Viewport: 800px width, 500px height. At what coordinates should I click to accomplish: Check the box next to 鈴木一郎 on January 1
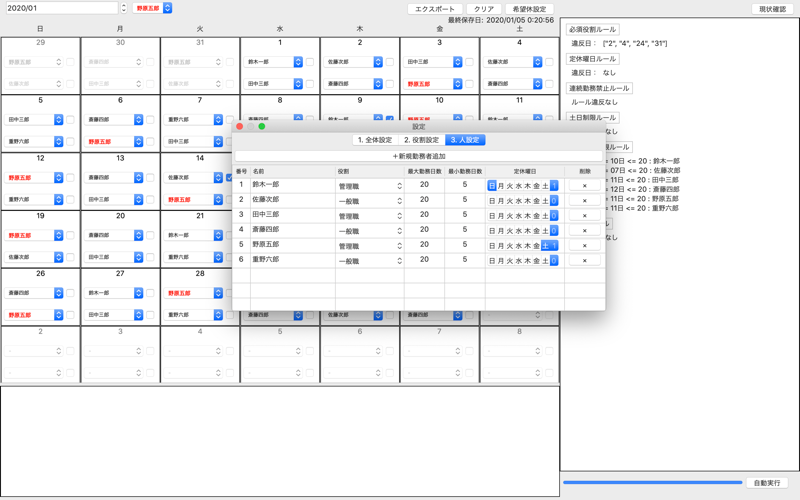pyautogui.click(x=310, y=62)
